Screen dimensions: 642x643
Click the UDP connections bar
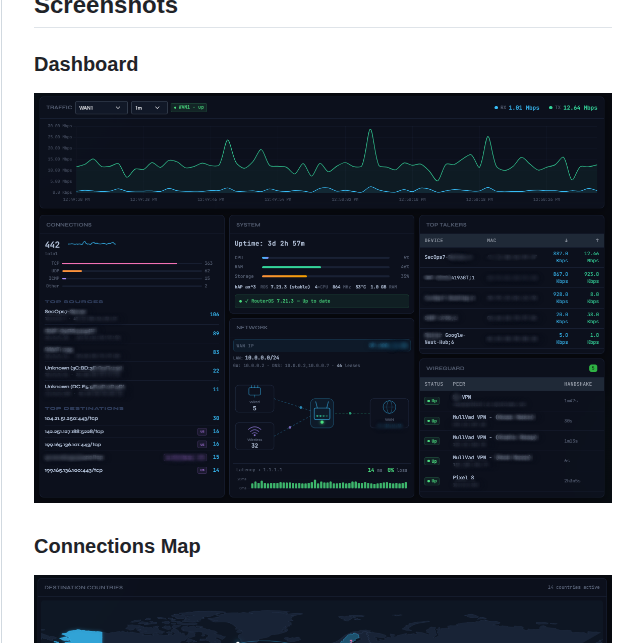click(x=132, y=271)
